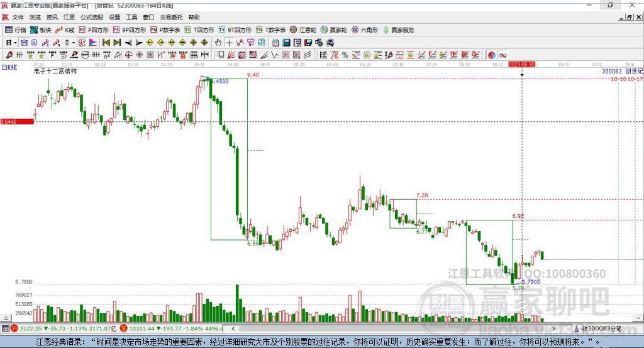Image resolution: width=644 pixels, height=348 pixels.
Task: Click the Shenzhen index 10321.44 status entry
Action: (x=172, y=329)
